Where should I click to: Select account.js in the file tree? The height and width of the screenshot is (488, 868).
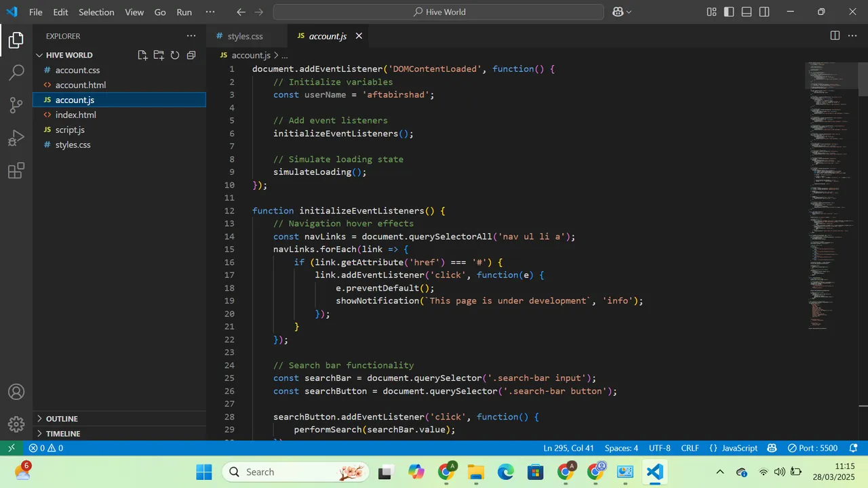(x=119, y=100)
